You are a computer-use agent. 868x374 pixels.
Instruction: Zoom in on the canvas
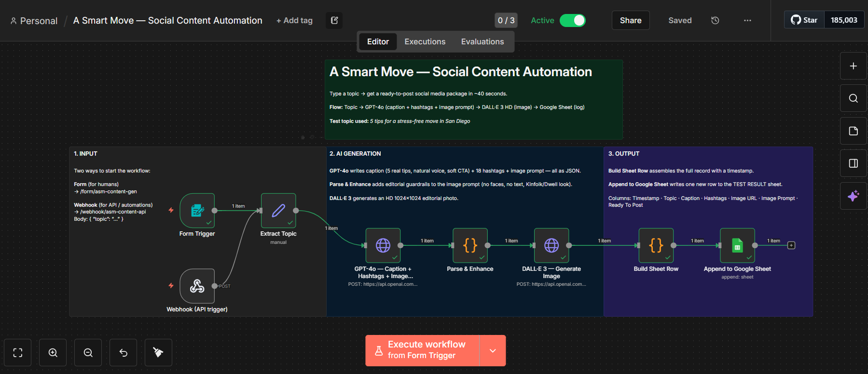53,353
